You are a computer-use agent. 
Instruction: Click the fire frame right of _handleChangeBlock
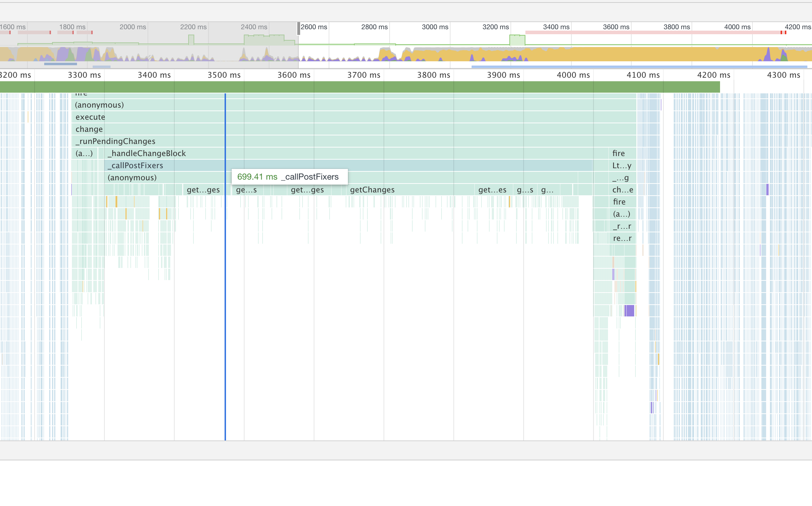point(622,153)
